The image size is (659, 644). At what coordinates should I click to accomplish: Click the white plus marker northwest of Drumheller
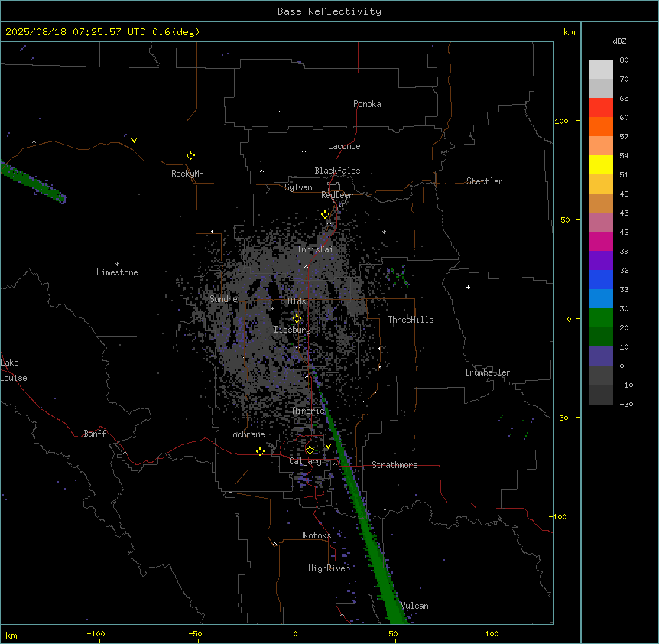[x=468, y=287]
